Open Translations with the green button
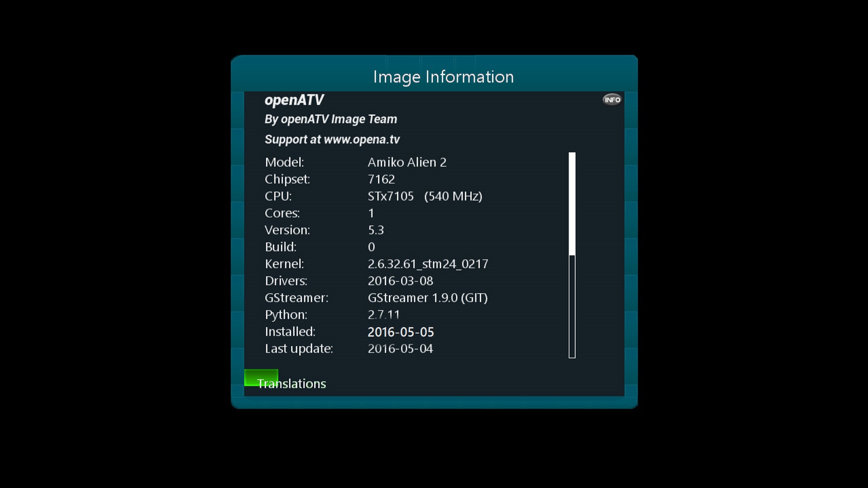The height and width of the screenshot is (488, 868). click(x=261, y=378)
